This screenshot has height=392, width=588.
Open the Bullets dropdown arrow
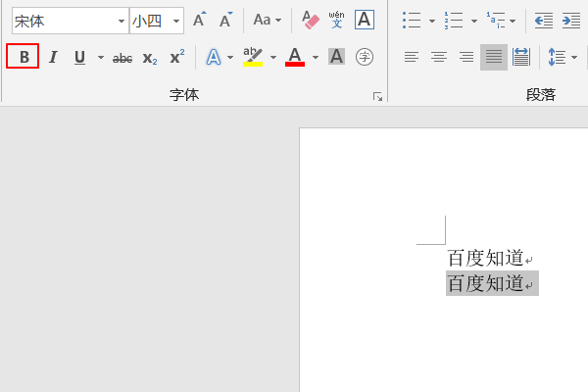coord(432,21)
